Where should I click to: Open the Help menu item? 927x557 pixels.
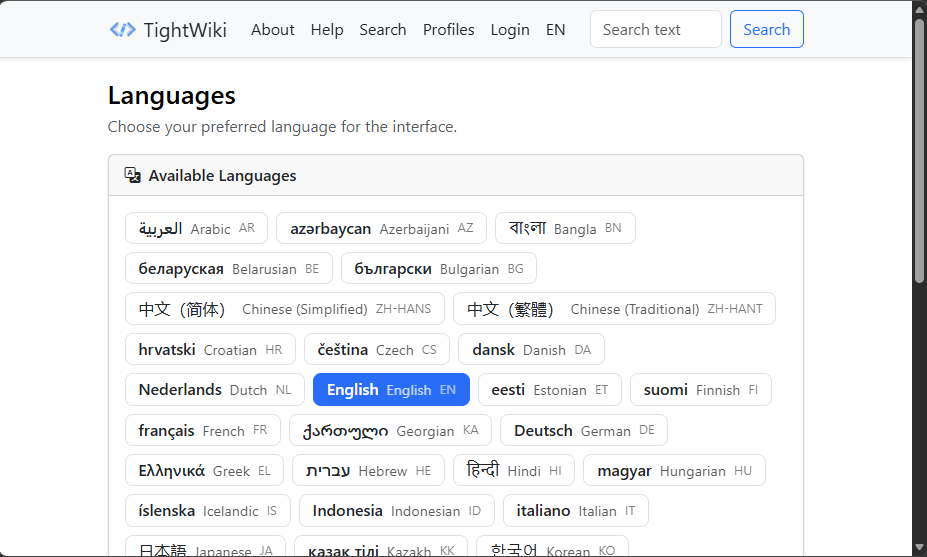tap(327, 30)
